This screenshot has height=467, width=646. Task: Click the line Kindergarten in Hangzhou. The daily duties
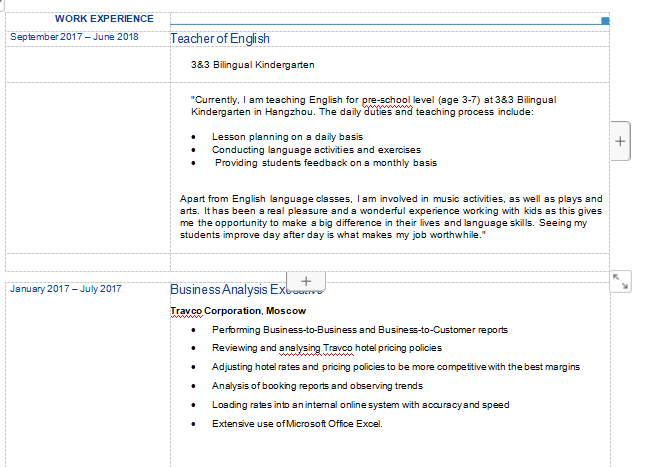pyautogui.click(x=362, y=112)
